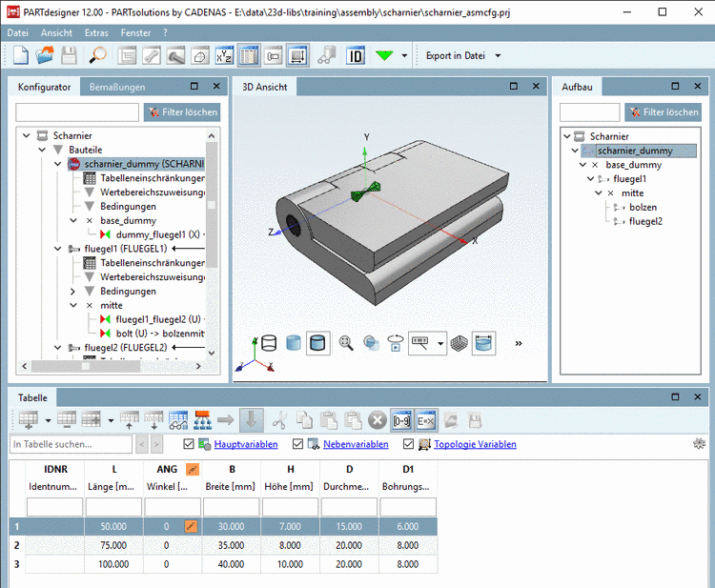Screen dimensions: 715x588
Task: Open the Extras menu
Action: click(96, 32)
